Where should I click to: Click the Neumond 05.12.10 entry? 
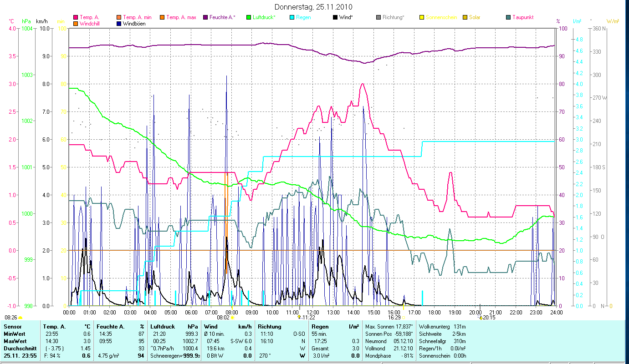point(389,341)
